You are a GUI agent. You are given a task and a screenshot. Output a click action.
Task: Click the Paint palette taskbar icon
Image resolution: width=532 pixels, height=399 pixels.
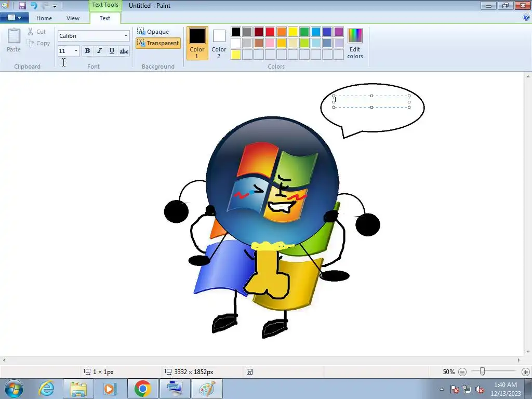[207, 389]
